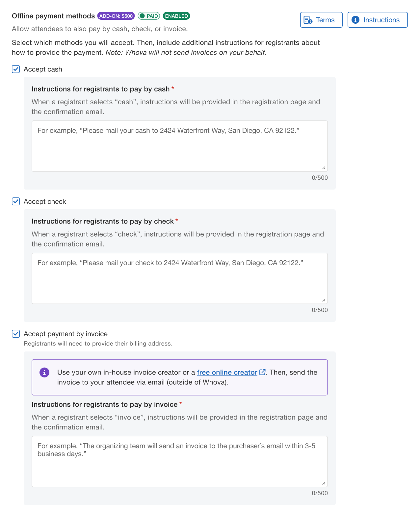Image resolution: width=420 pixels, height=517 pixels.
Task: Focus the pay by cash instructions field
Action: click(x=180, y=146)
